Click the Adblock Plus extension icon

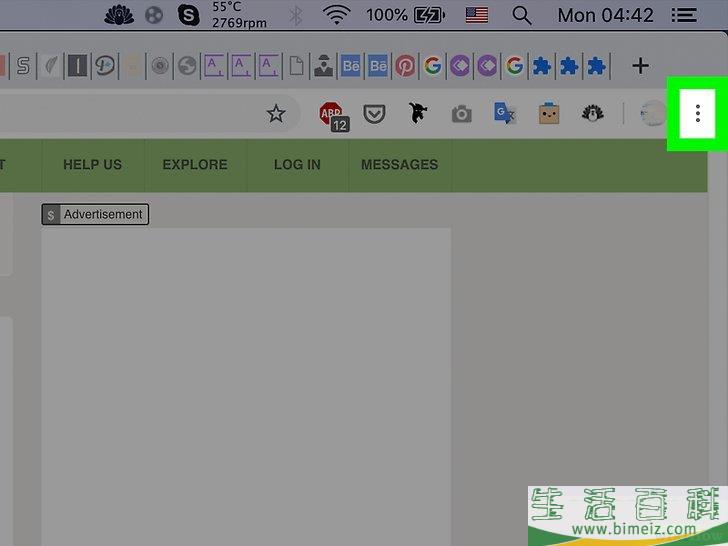point(333,115)
